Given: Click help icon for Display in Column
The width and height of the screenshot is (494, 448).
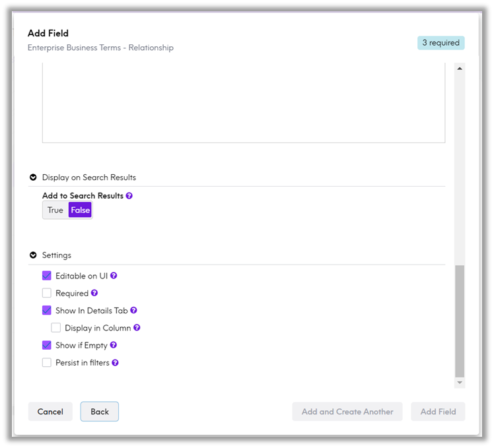Looking at the screenshot, I should pos(137,327).
